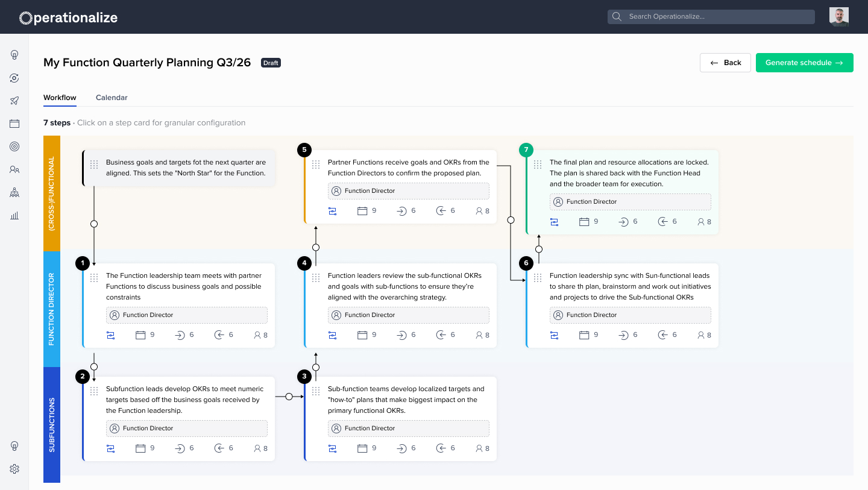Image resolution: width=868 pixels, height=490 pixels.
Task: Click drag handle on step 7 card
Action: 538,165
